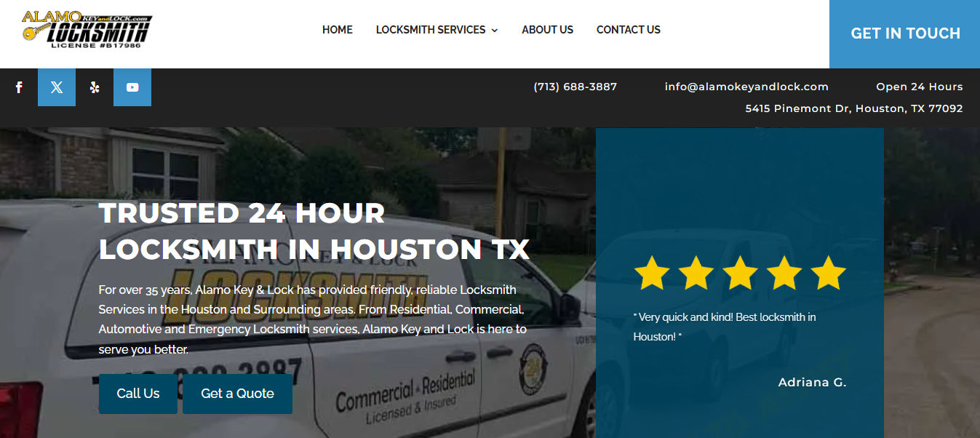980x438 pixels.
Task: Click the first star in the review rating
Action: [x=652, y=273]
